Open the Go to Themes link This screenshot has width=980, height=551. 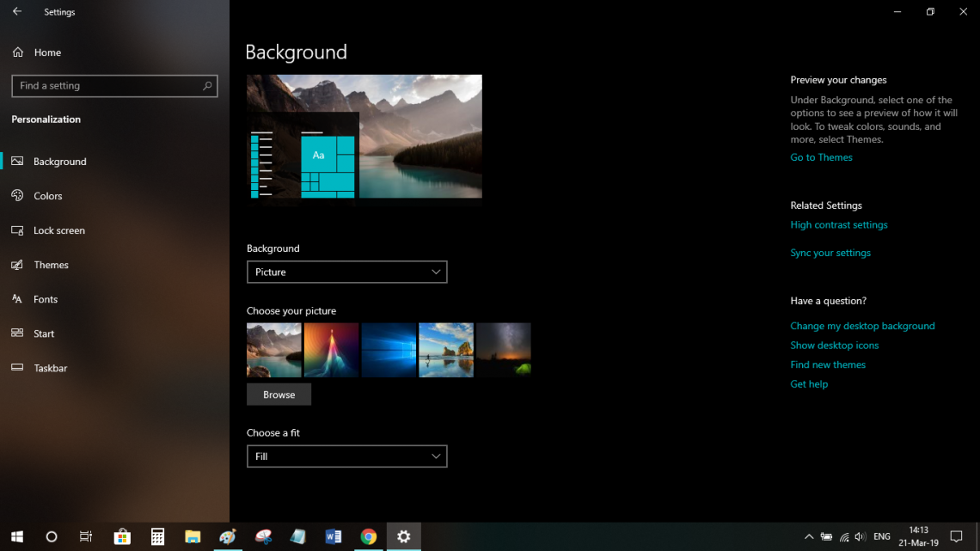820,157
